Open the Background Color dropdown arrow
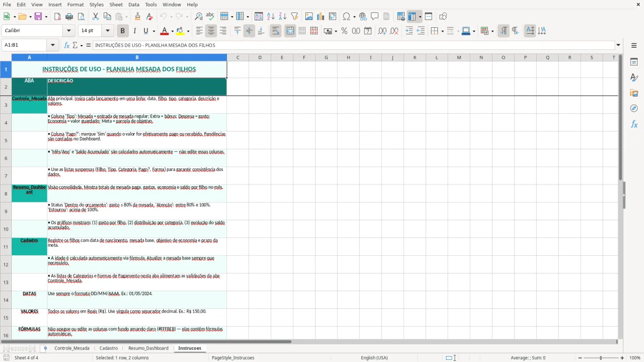 188,31
